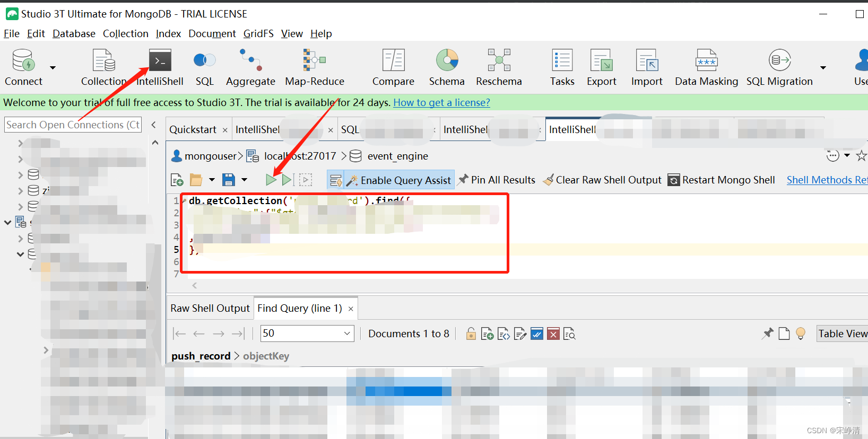
Task: Open the SQL query tool
Action: (204, 67)
